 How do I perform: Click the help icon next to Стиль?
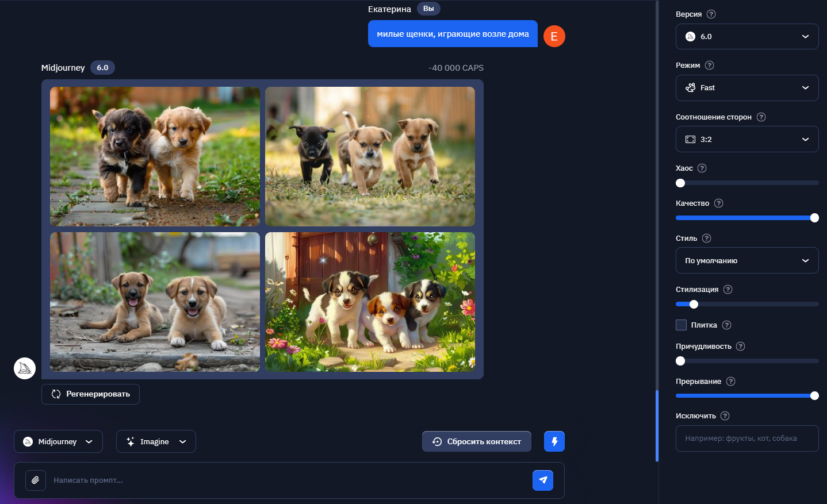pos(706,238)
